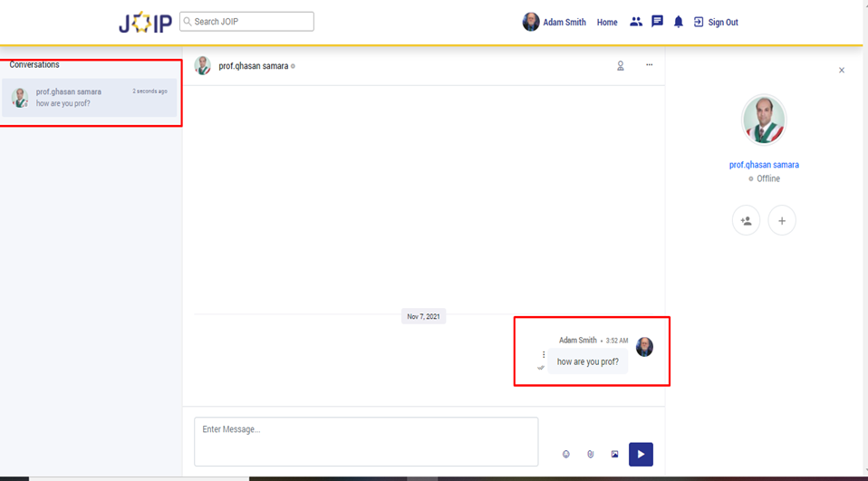Go to Home page
Screen dimensions: 868x481
click(607, 22)
